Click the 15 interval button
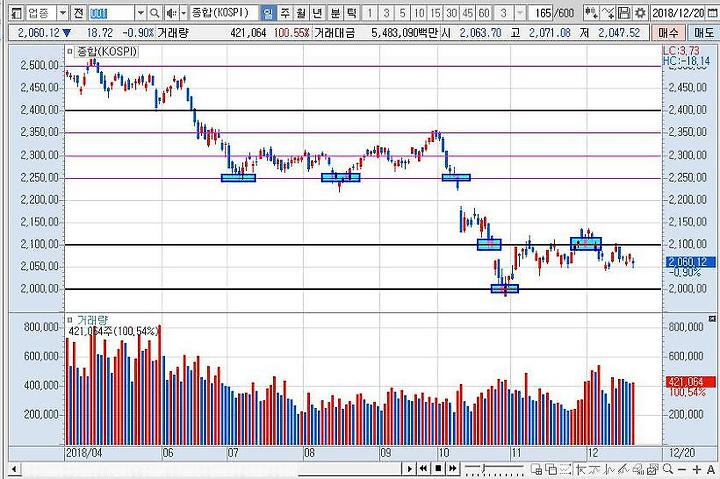720x479 pixels. [435, 13]
